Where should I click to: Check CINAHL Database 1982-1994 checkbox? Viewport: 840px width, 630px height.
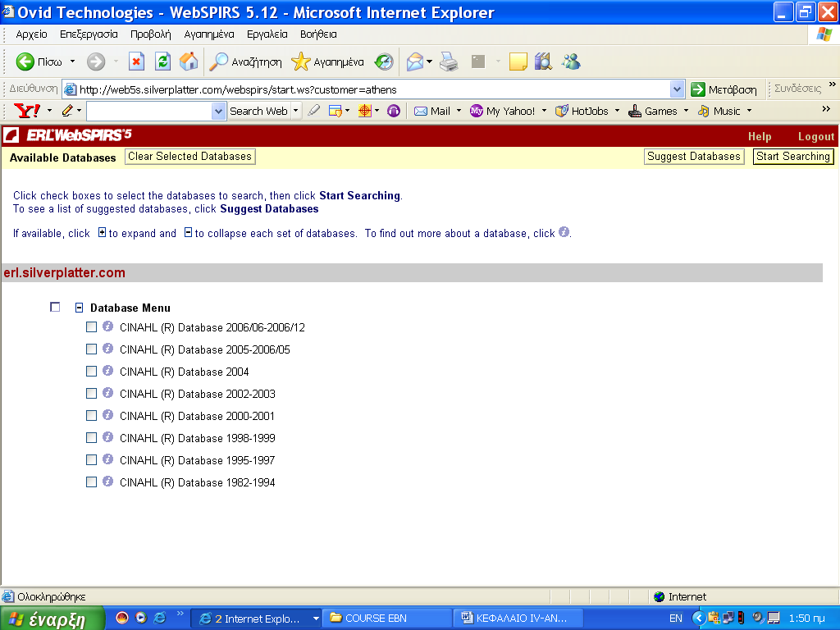pyautogui.click(x=92, y=482)
